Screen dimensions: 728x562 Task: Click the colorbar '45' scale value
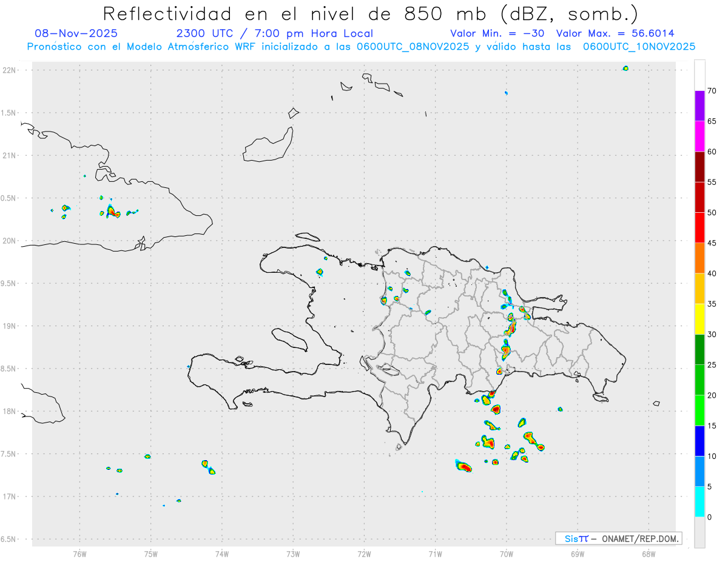(712, 243)
